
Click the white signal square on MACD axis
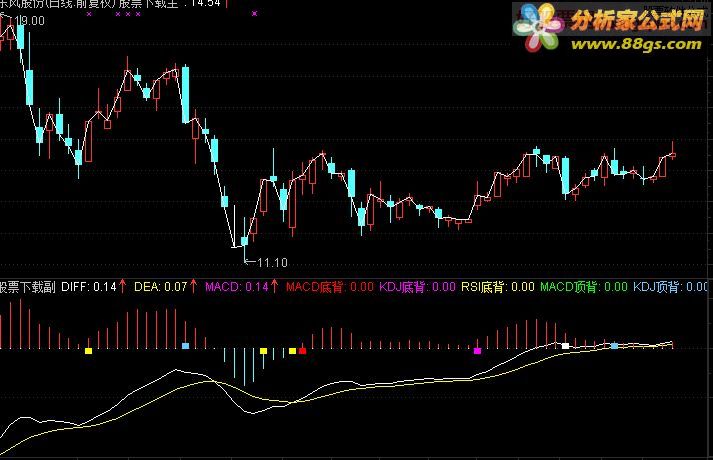point(565,346)
